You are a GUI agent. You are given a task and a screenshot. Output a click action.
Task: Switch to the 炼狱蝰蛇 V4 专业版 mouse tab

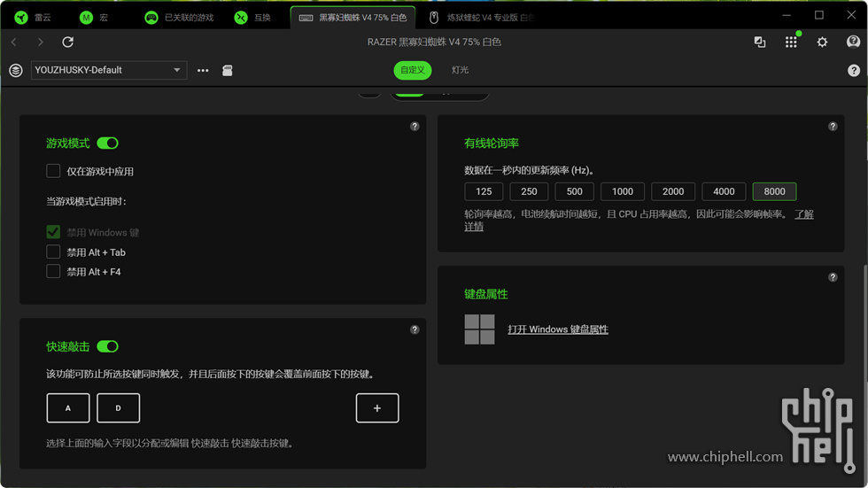(482, 18)
